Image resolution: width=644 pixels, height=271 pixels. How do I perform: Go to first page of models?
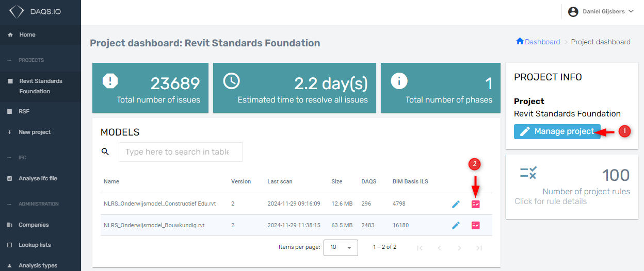(420, 248)
